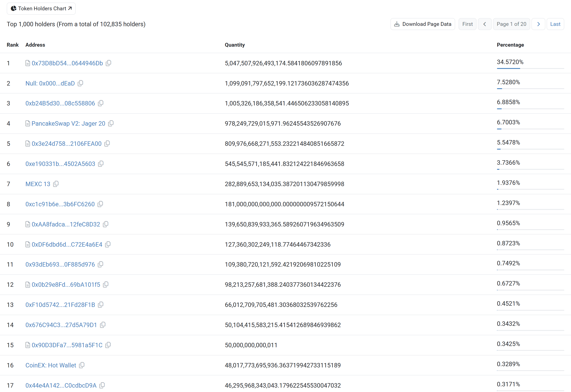Image resolution: width=571 pixels, height=392 pixels.
Task: Open holder 0x3e24d758...2106FEA00
Action: 67,143
